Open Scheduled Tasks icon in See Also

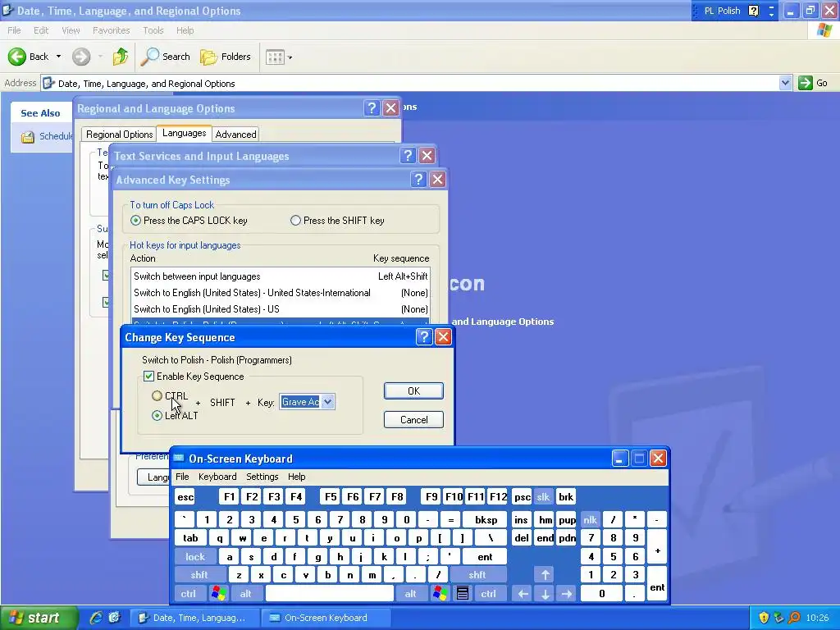point(28,137)
